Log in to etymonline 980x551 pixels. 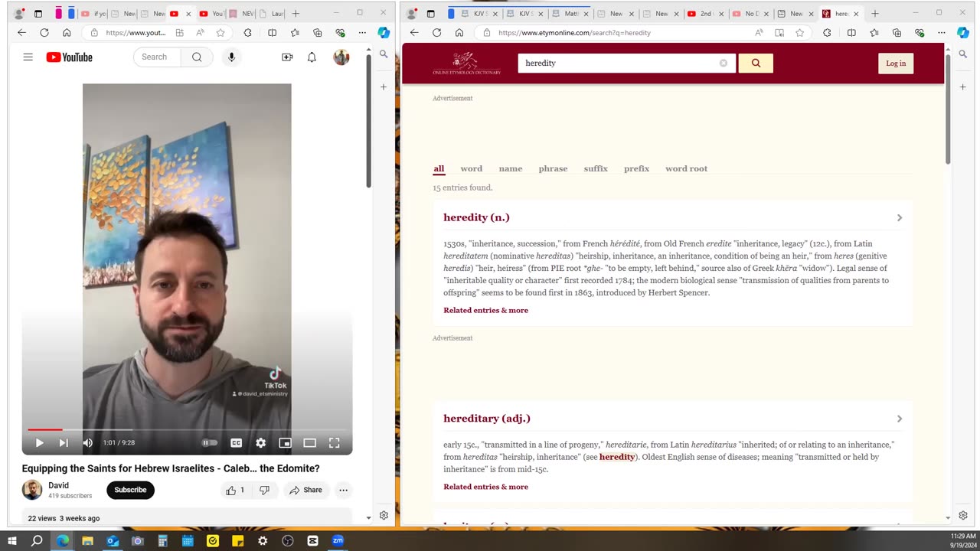[x=896, y=64]
